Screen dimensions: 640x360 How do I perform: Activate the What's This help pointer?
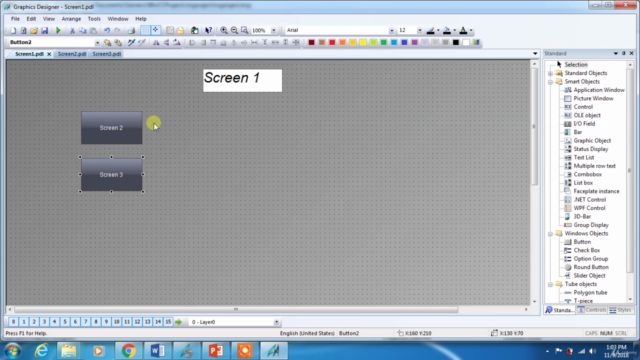coord(209,30)
